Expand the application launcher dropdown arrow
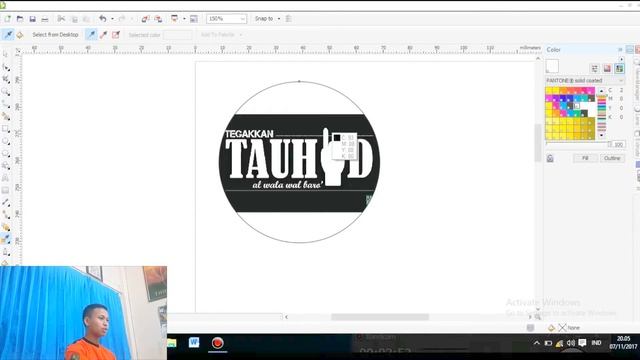640x360 pixels. pyautogui.click(x=184, y=19)
